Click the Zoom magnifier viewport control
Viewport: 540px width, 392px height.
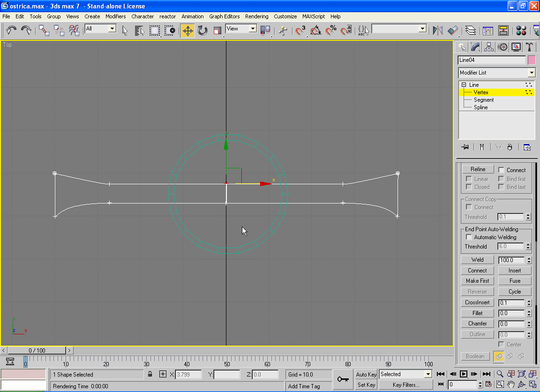tap(500, 374)
